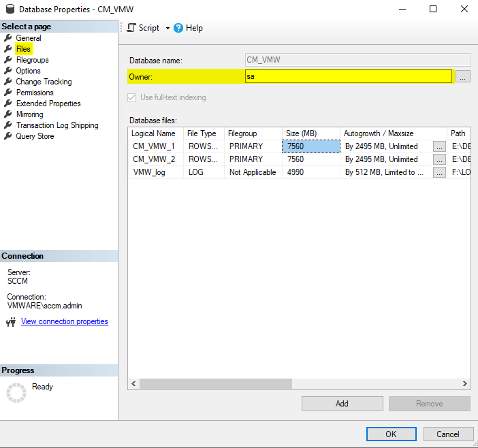Click the wrench icon next to Permissions
This screenshot has width=478, height=448.
(8, 93)
